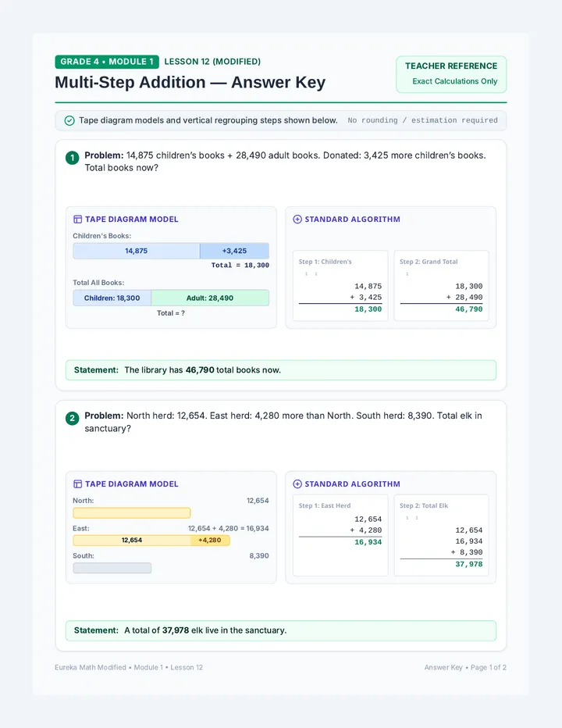Viewport: 562px width, 728px height.
Task: Click the plus-circle icon beside Problem 1 Standard Algorithm
Action: point(297,219)
